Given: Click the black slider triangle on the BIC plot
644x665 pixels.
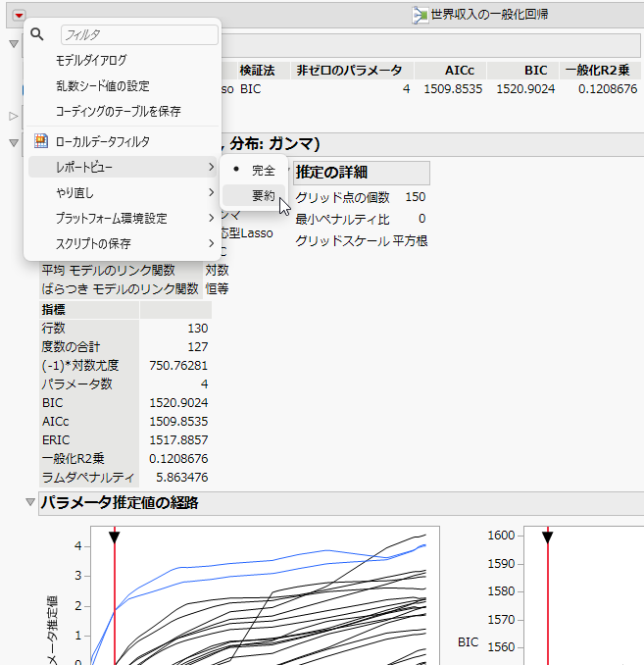Looking at the screenshot, I should click(548, 537).
